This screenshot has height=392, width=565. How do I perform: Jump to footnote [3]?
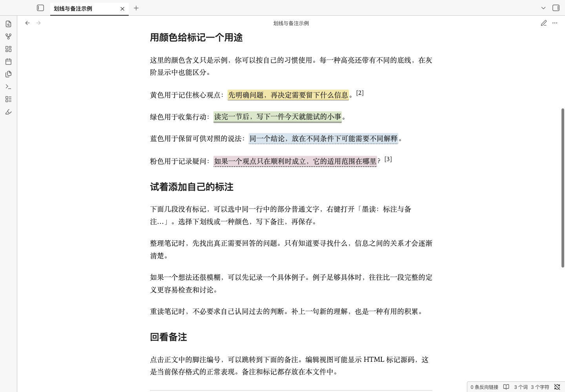388,159
